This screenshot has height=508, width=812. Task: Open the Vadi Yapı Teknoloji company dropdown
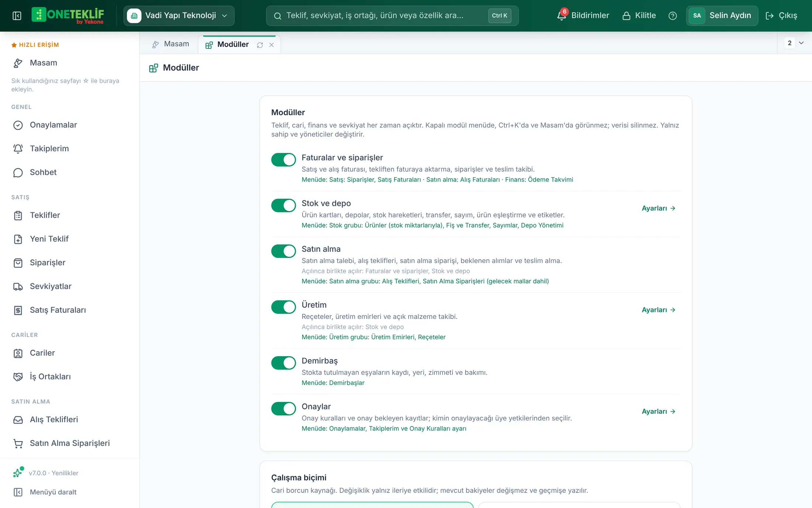179,16
